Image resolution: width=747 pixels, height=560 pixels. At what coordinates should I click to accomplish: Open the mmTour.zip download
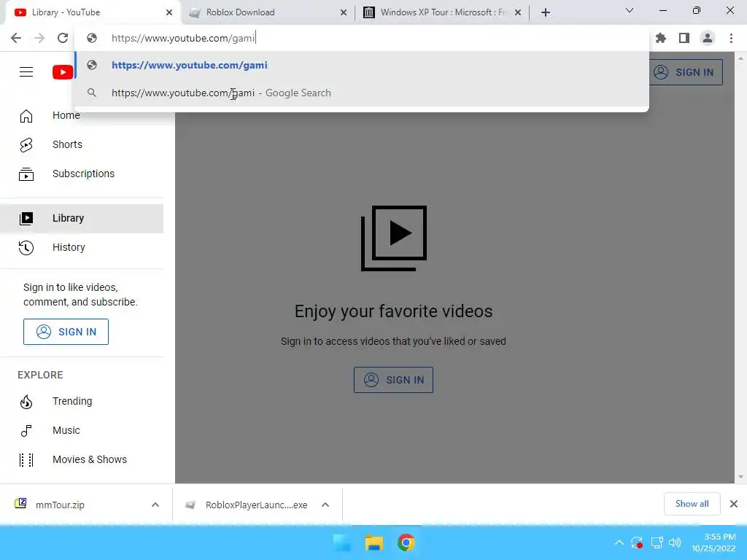[60, 505]
